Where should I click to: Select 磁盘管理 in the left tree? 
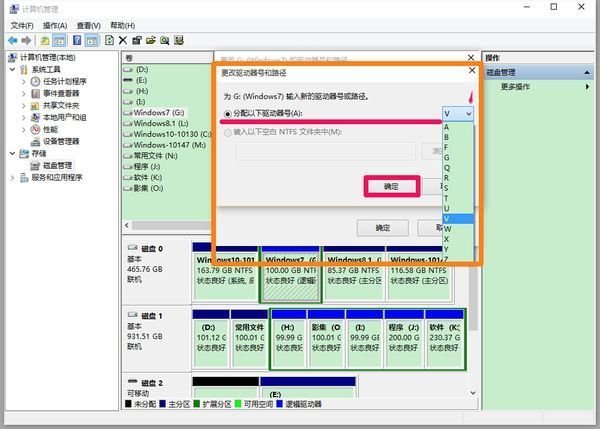pos(57,165)
